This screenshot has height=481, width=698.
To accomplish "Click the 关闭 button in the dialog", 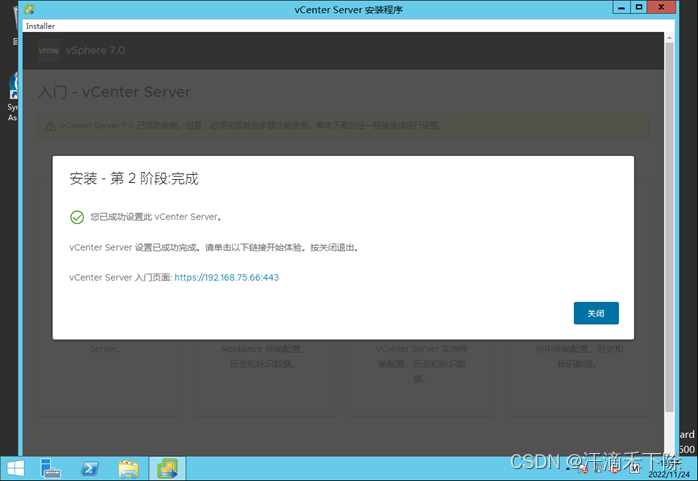I will coord(596,313).
